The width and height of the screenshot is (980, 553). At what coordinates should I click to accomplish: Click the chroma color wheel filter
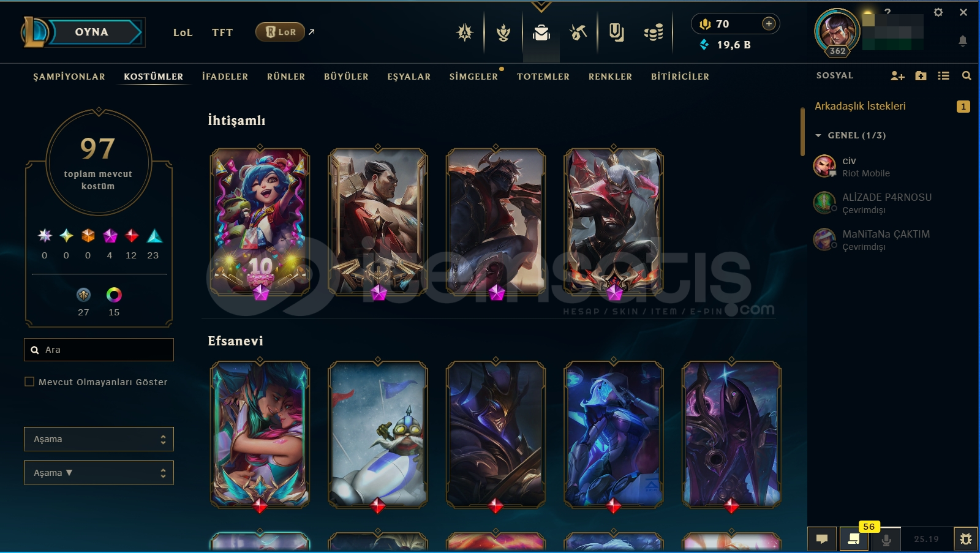(x=114, y=295)
